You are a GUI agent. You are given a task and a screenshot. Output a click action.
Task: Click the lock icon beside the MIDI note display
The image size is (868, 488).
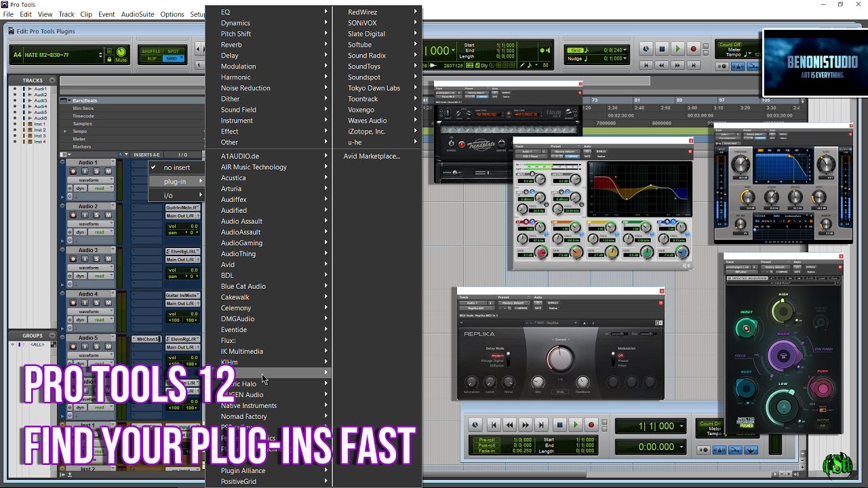click(x=109, y=60)
